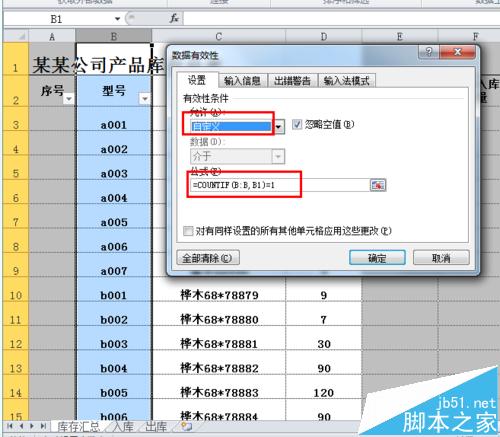The width and height of the screenshot is (500, 437).
Task: Open the 允许 dropdown list
Action: pyautogui.click(x=279, y=127)
